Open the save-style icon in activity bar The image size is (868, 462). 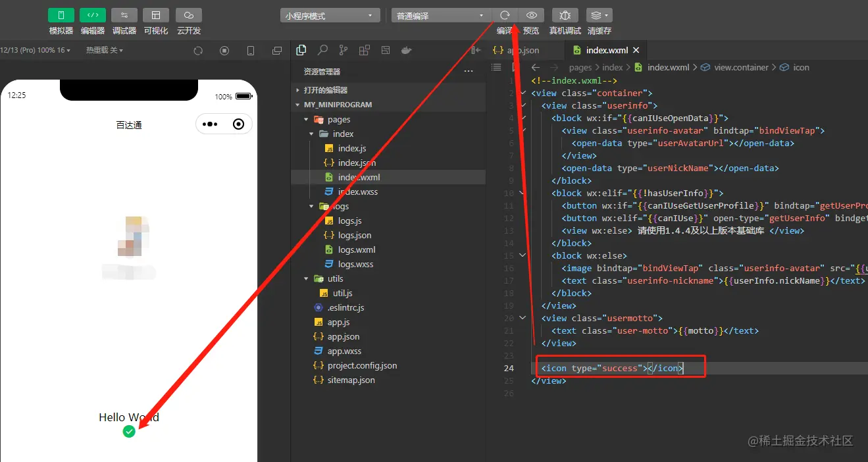[386, 50]
